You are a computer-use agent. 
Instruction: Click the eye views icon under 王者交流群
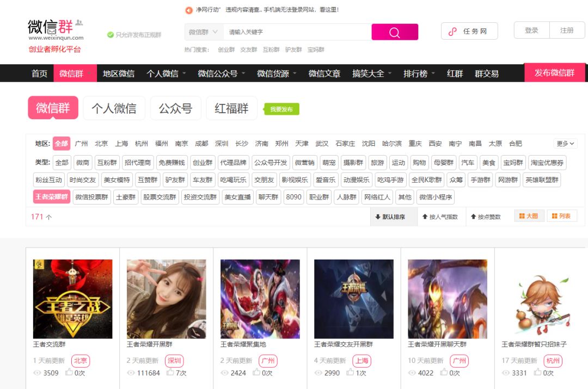(x=38, y=373)
